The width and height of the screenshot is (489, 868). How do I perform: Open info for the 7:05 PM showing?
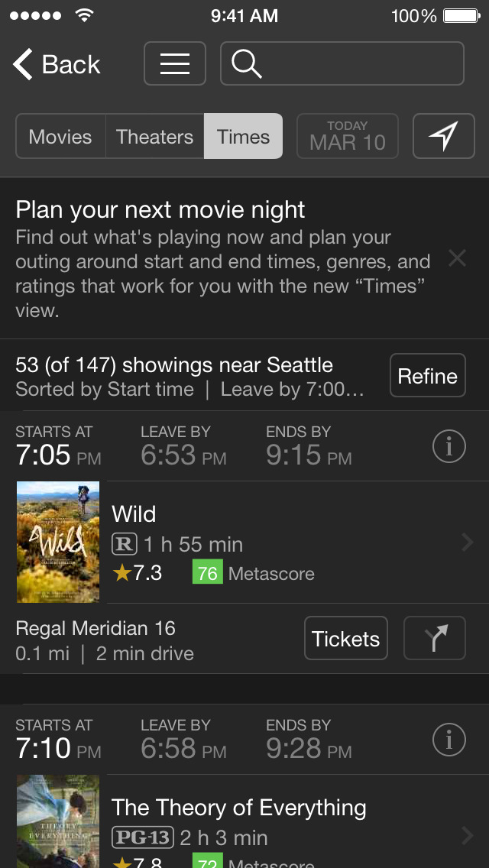(x=449, y=447)
